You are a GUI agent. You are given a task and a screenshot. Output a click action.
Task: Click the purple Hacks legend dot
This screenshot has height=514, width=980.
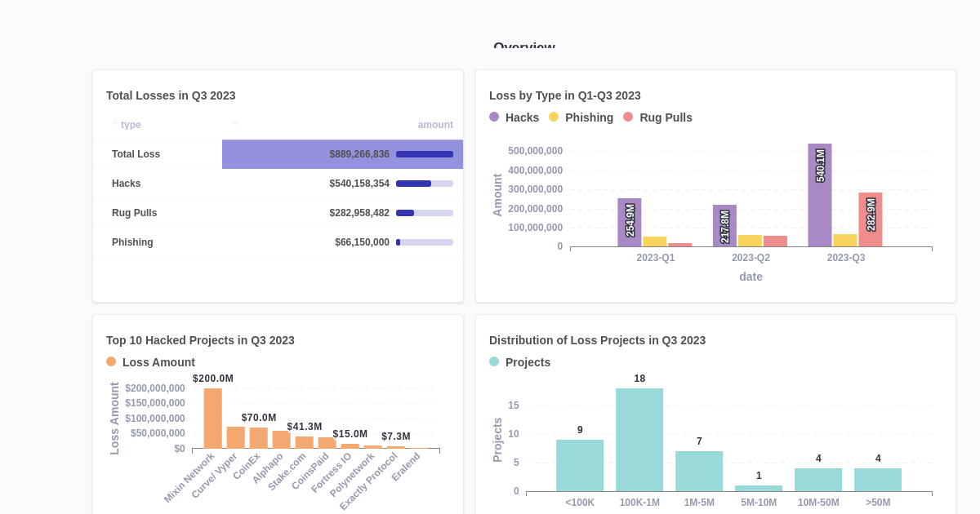click(493, 117)
